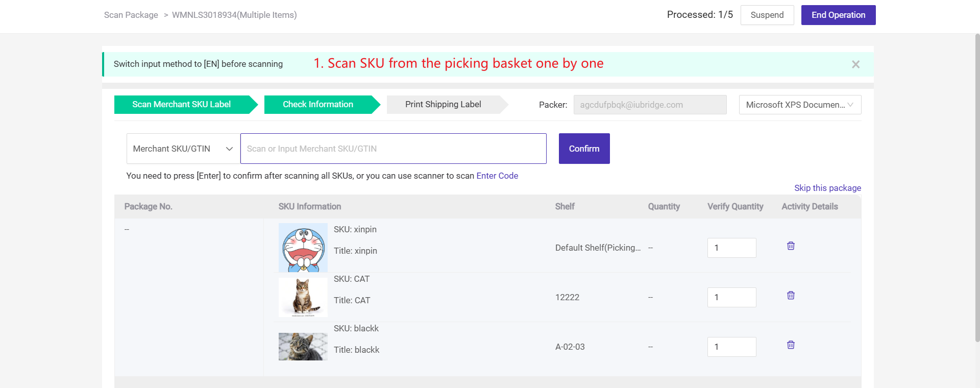
Task: Click the Scan Package breadcrumb
Action: [x=131, y=15]
